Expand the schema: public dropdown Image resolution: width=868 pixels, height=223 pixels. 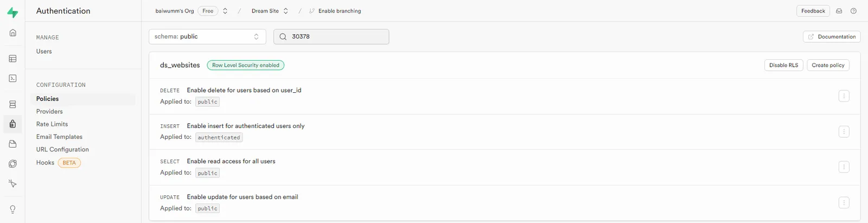click(207, 36)
